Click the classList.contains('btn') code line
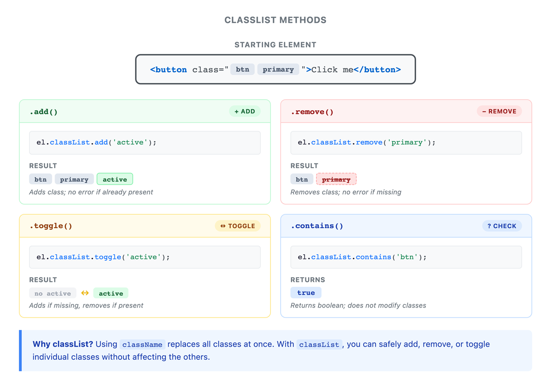Screen dimensions: 551x392 point(406,257)
